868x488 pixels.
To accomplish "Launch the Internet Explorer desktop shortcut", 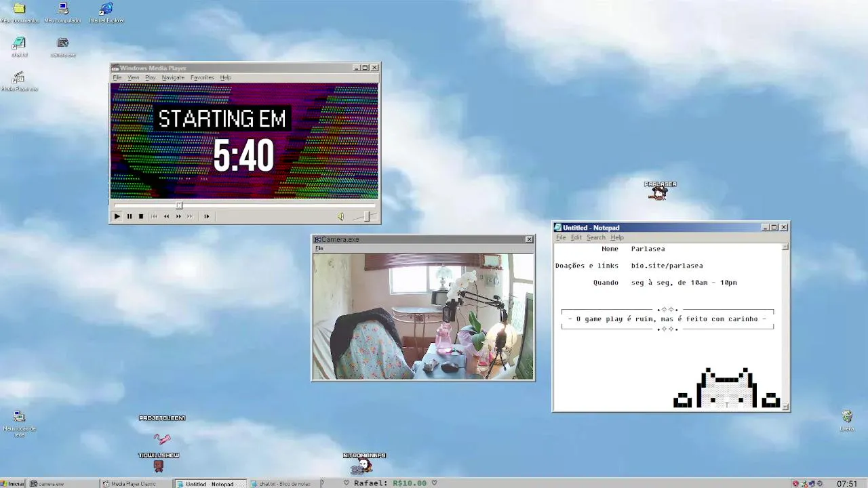I will click(106, 12).
